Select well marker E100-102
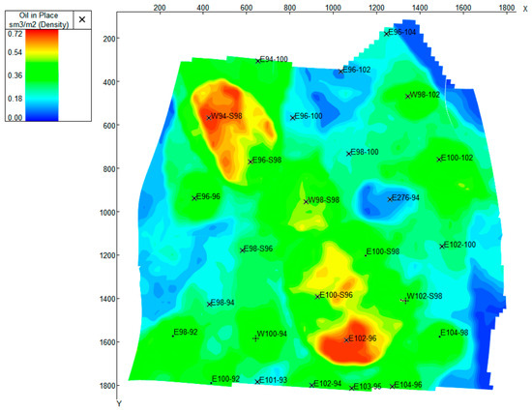This screenshot has height=411, width=532. pos(439,159)
